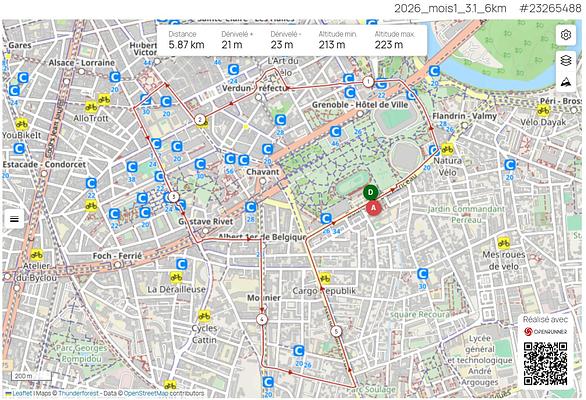Select kilometer marker 2 on the route
Image resolution: width=586 pixels, height=400 pixels.
click(200, 120)
